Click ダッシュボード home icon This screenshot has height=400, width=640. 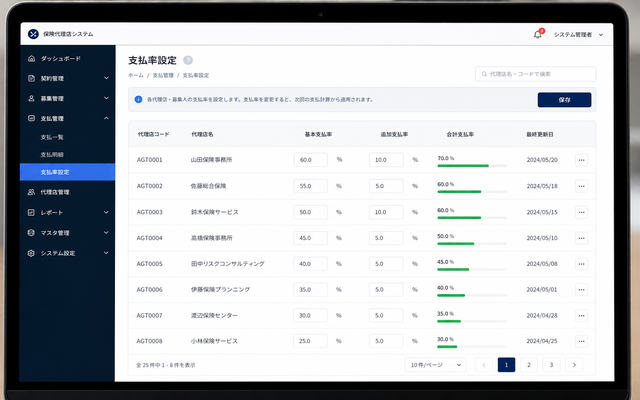(31, 58)
